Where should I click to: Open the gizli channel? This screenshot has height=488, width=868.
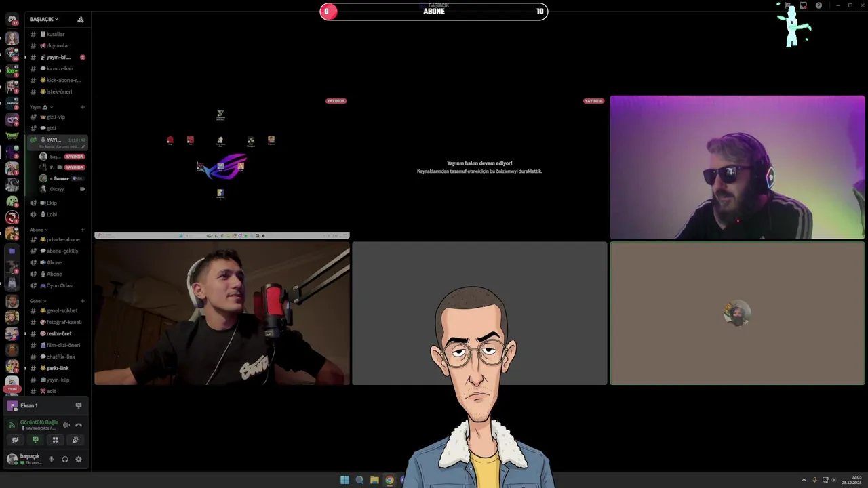coord(58,128)
